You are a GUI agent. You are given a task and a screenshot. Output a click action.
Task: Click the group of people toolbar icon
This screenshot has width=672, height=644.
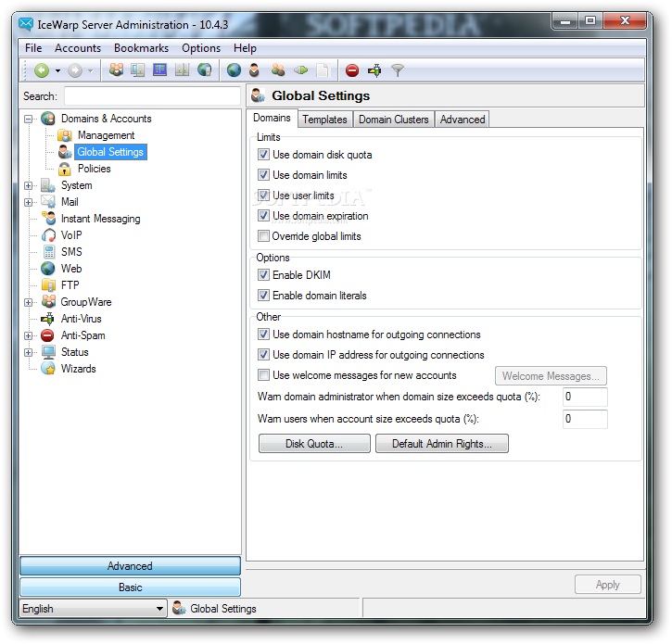(x=116, y=69)
